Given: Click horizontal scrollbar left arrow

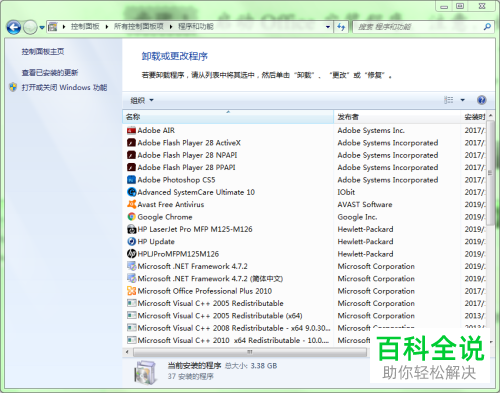Looking at the screenshot, I should 127,352.
